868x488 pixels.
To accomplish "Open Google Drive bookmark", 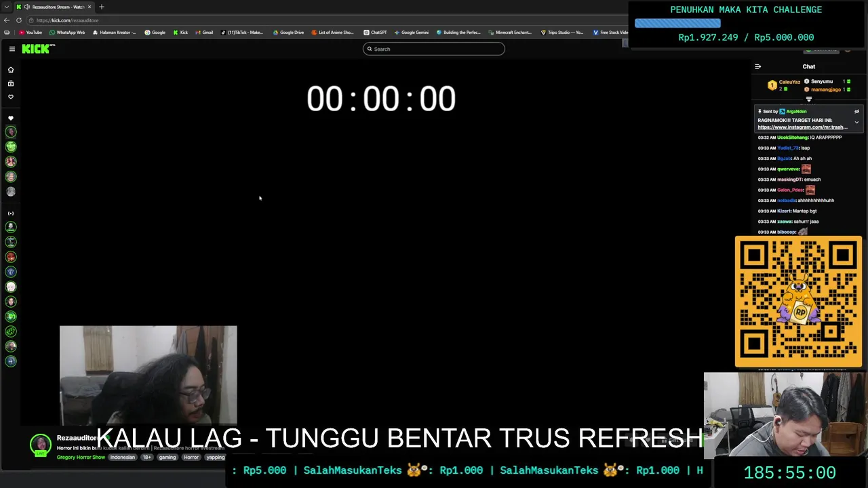I will [288, 33].
